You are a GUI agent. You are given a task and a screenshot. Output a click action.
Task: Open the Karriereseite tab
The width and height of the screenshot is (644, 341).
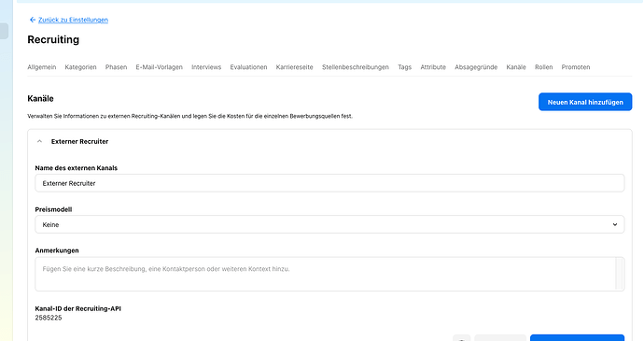click(295, 67)
